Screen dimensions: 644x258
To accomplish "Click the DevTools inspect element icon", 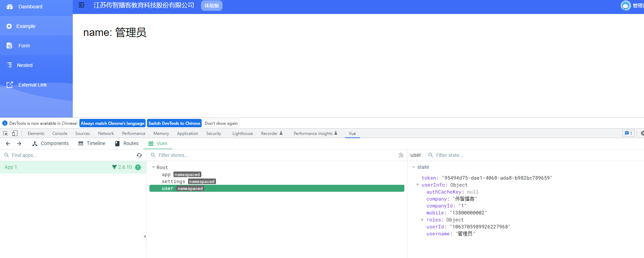I will tap(5, 134).
